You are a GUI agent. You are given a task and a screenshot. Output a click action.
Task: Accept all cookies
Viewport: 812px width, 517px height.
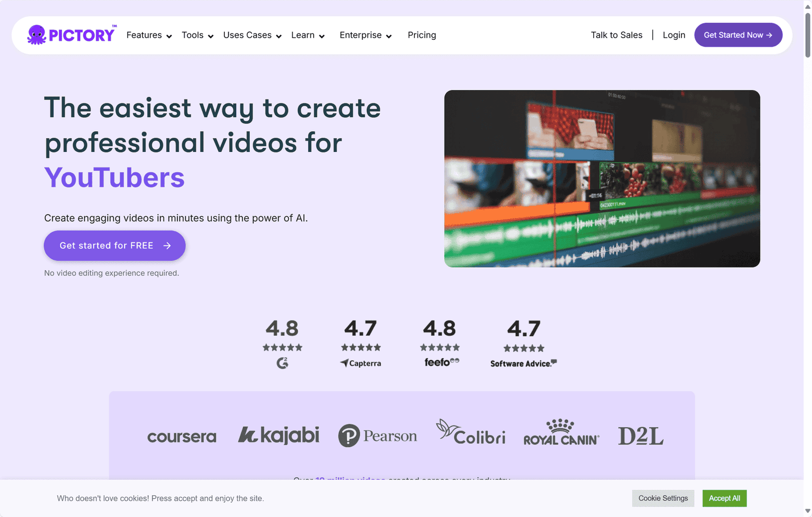(x=724, y=498)
